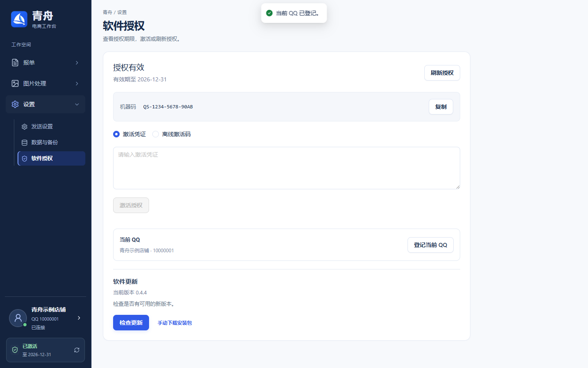Image resolution: width=588 pixels, height=368 pixels.
Task: Click the user avatar icon for 青舟示例店铺
Action: [x=18, y=318]
